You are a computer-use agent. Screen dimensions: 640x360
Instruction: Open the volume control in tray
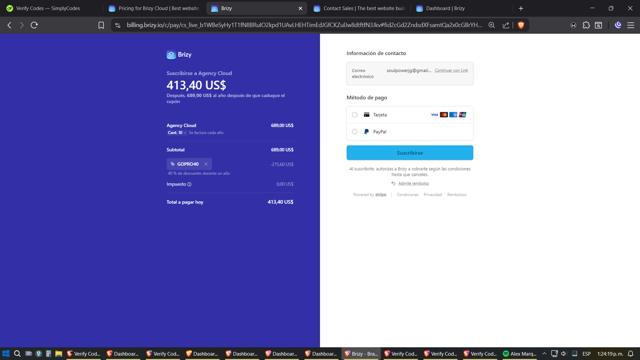pos(564,353)
